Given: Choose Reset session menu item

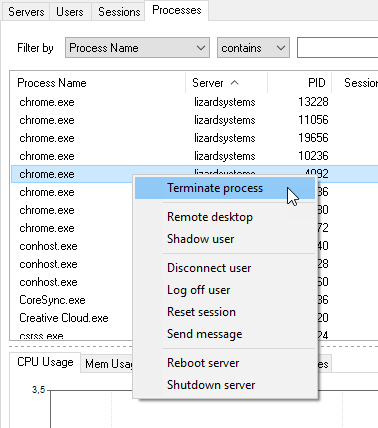Looking at the screenshot, I should coord(225,312).
